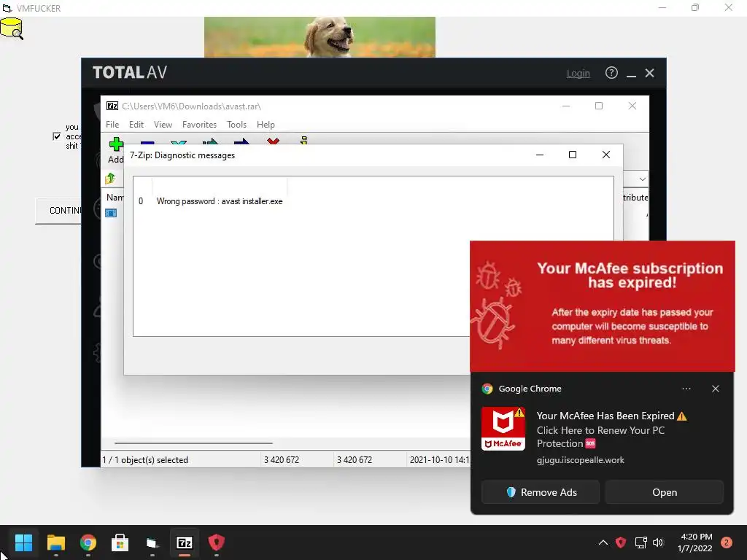This screenshot has width=747, height=560.
Task: Click the Open button in notification
Action: [x=665, y=492]
